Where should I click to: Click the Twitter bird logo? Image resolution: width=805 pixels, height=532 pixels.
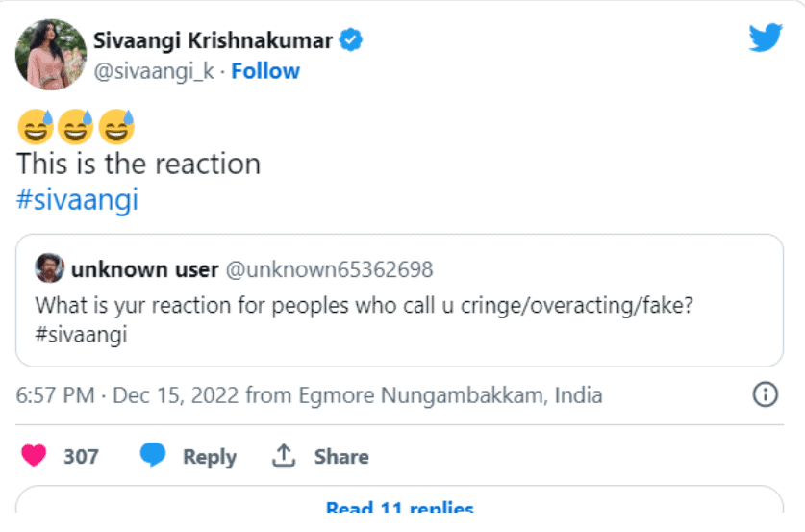(766, 38)
